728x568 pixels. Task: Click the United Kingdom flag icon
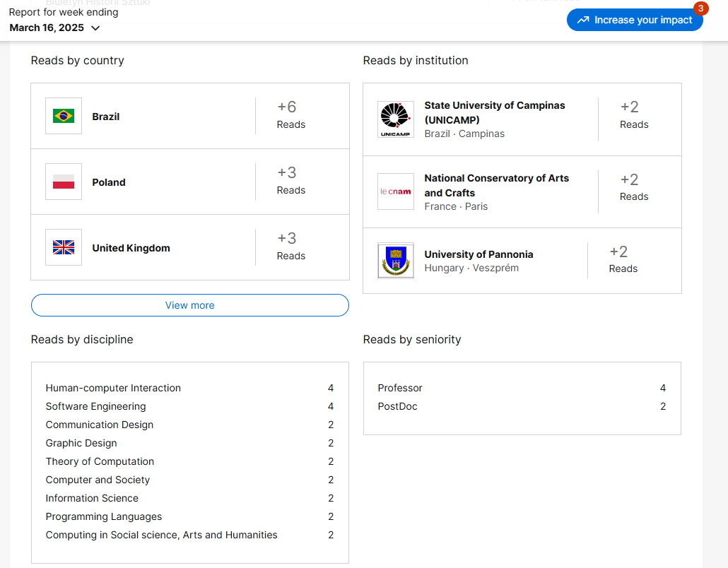[x=64, y=247]
